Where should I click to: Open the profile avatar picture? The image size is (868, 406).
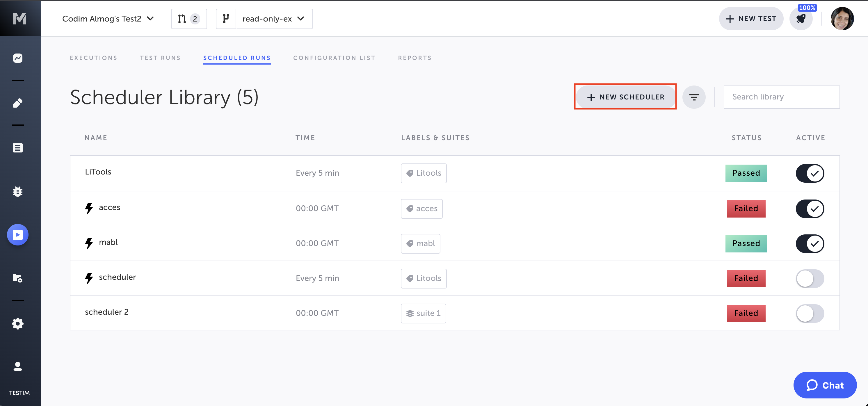coord(842,19)
